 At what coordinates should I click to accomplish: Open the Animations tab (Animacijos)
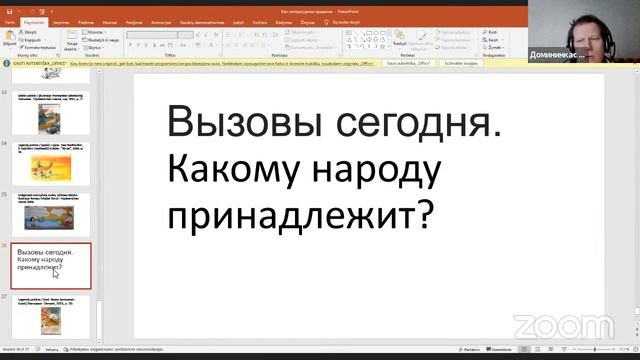point(161,22)
